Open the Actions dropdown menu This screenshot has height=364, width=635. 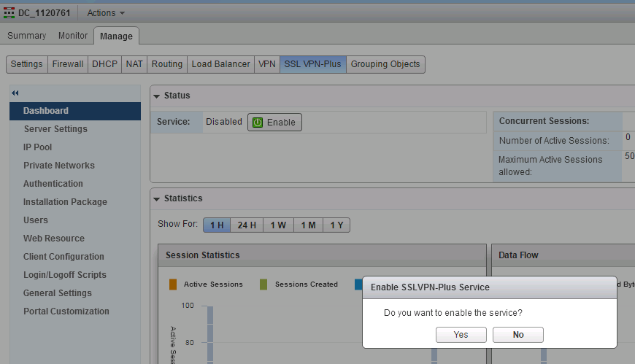[x=106, y=13]
